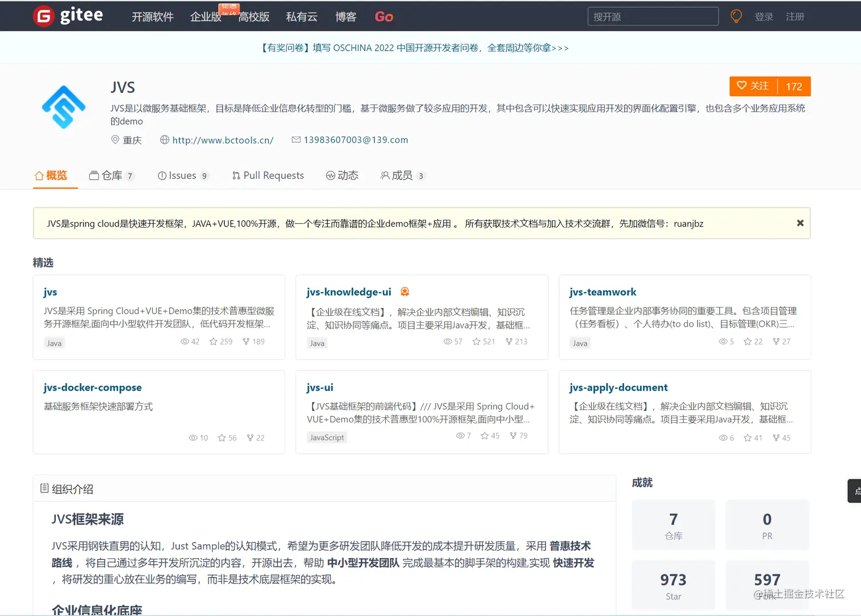Click the Go link in the header
Viewport: 861px width, 616px height.
(384, 17)
